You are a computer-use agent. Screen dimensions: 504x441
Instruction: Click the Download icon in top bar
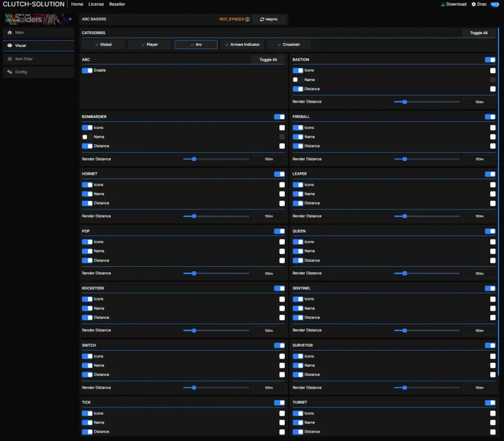pyautogui.click(x=443, y=4)
